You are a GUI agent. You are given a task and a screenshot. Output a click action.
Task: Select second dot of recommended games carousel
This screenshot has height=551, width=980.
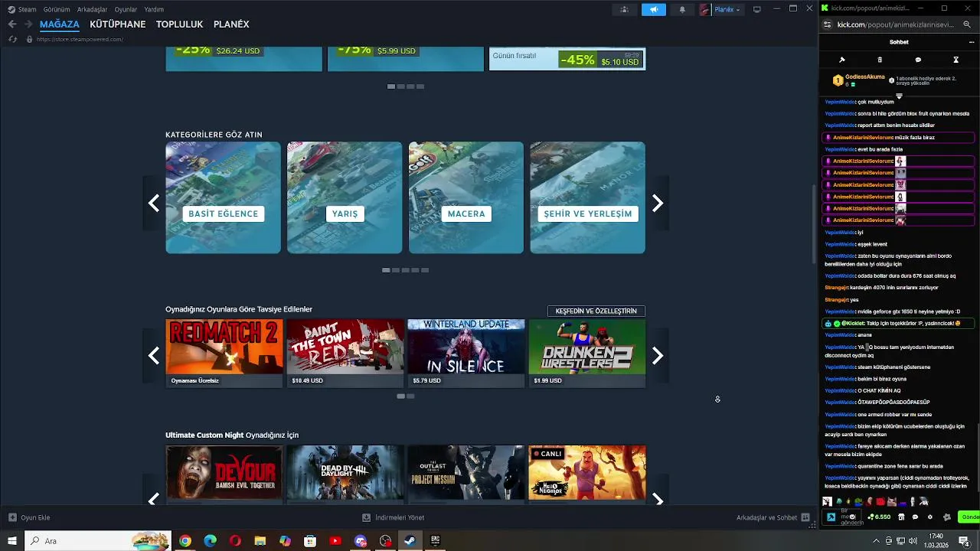pyautogui.click(x=410, y=396)
